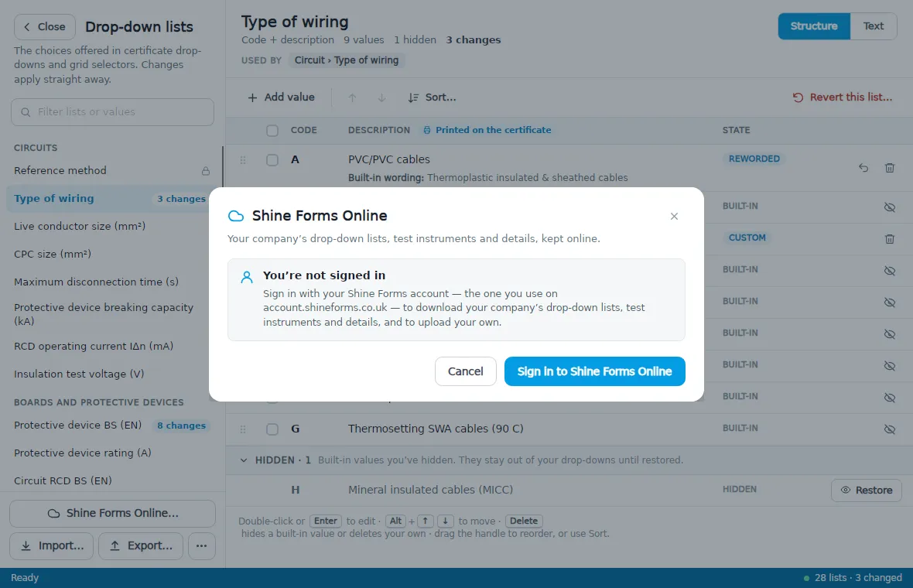Click the Shine Forms Online... sidebar button

tap(112, 514)
